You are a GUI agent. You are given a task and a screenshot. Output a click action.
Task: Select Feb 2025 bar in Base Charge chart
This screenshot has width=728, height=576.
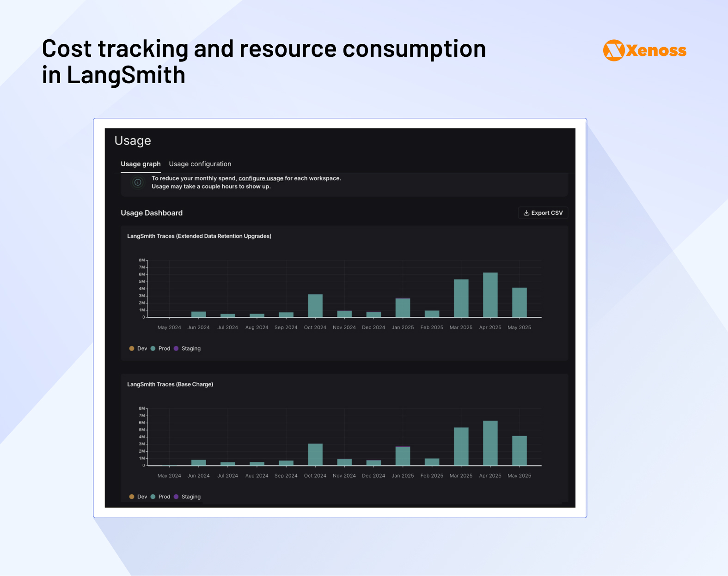click(x=432, y=462)
